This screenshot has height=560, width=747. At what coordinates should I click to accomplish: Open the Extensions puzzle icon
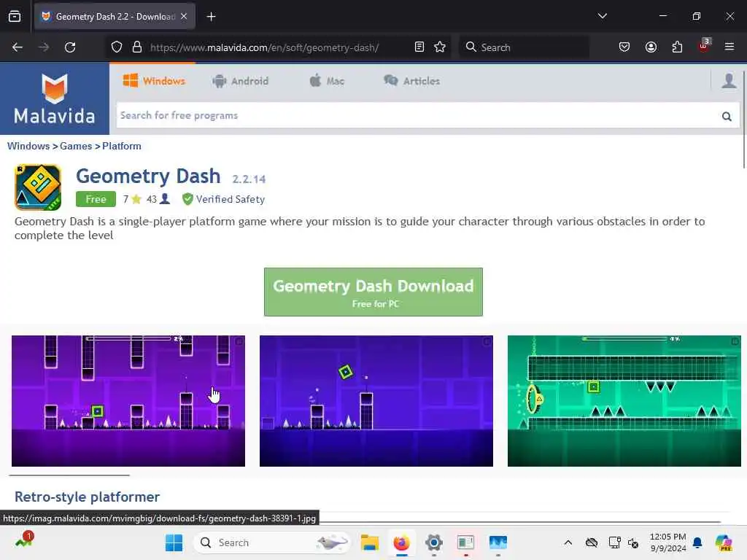point(677,47)
